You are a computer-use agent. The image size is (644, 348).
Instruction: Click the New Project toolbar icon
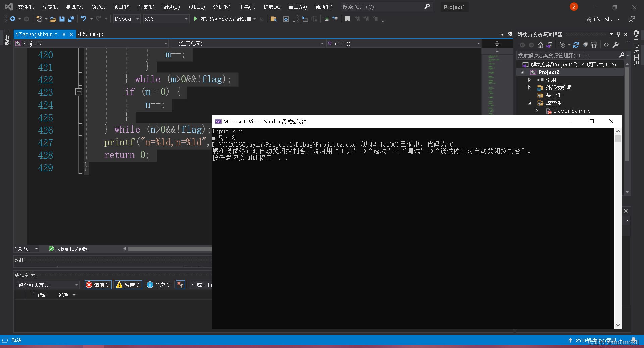click(x=39, y=19)
